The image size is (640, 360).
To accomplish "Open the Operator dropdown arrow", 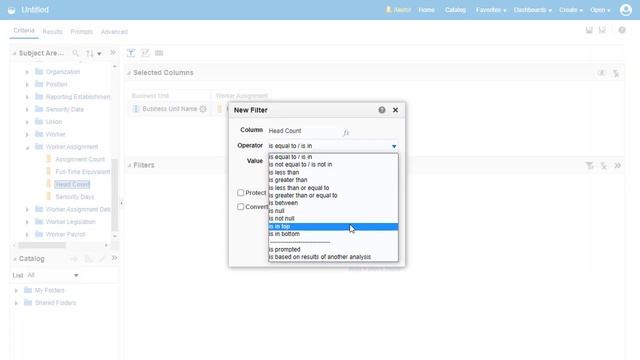I will click(x=394, y=146).
